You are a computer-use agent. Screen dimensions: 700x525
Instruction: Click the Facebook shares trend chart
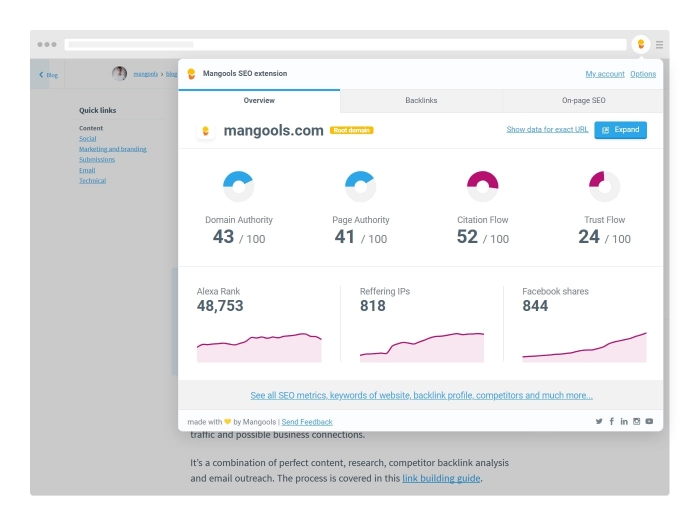(584, 347)
